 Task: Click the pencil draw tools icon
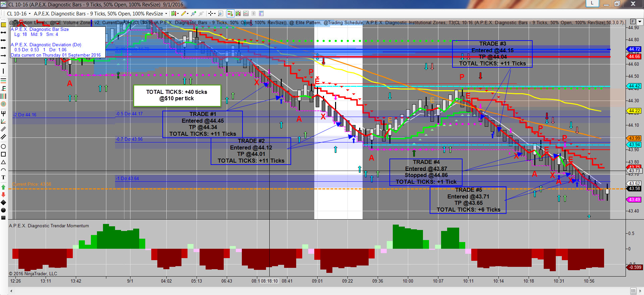[x=183, y=13]
